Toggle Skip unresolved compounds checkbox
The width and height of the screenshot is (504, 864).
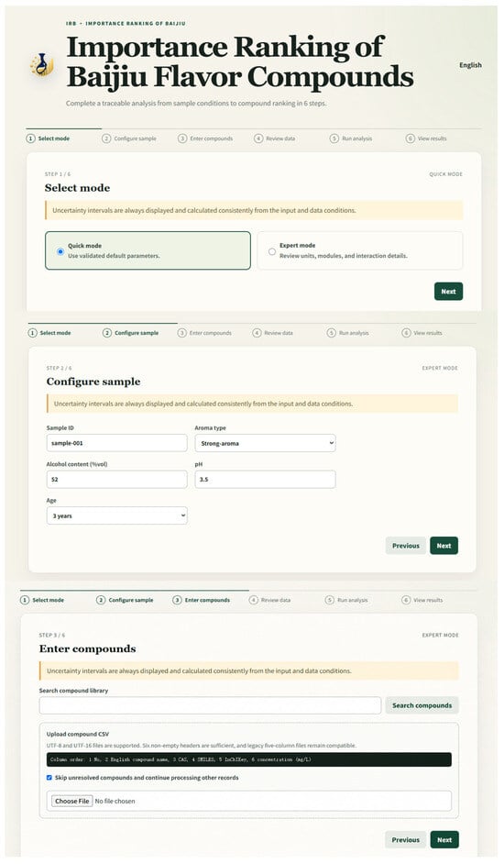[x=49, y=778]
